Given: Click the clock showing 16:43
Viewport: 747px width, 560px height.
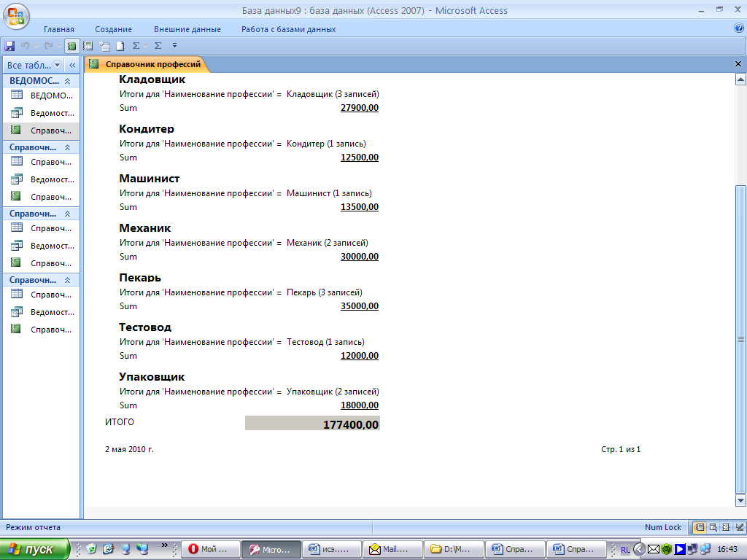Looking at the screenshot, I should tap(727, 550).
